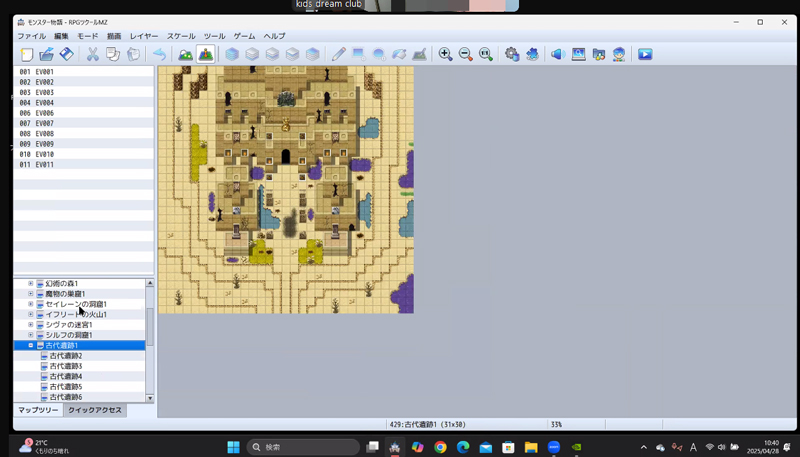Select the Automatic layer icon
800x457 pixels.
pos(232,54)
